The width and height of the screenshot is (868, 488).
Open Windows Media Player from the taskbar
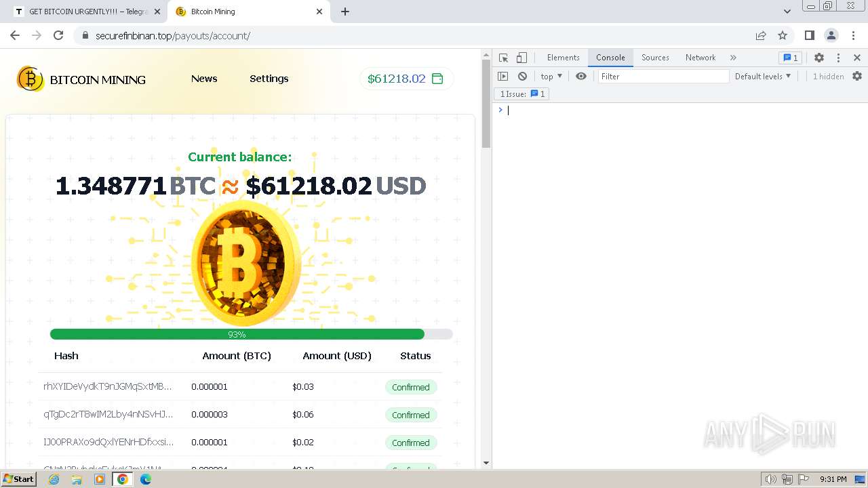(100, 479)
